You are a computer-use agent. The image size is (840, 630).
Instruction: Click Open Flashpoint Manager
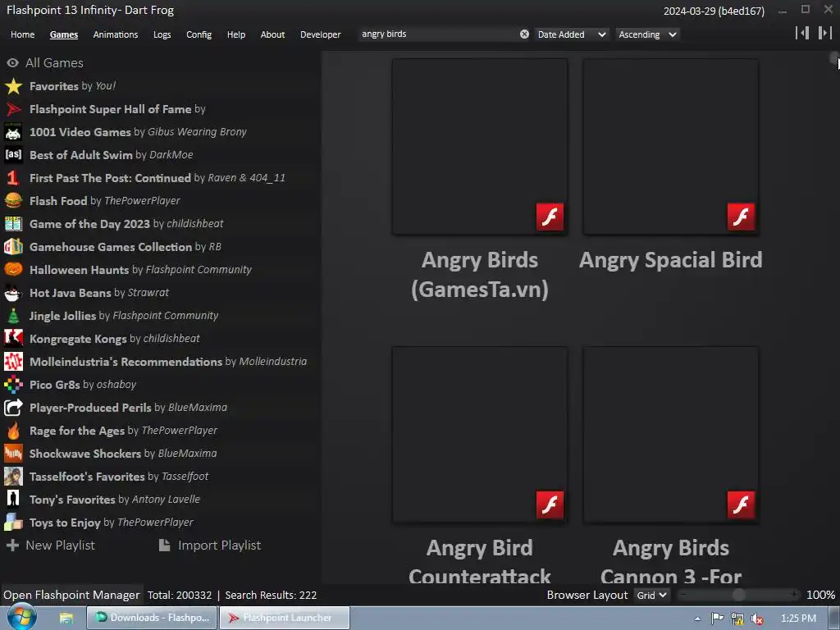tap(71, 596)
